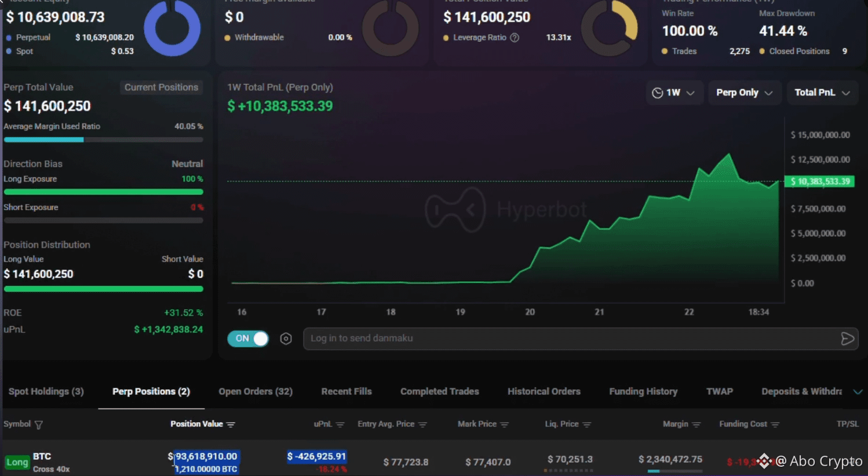
Task: Click the 40.05 % margin used ratio value
Action: 189,126
